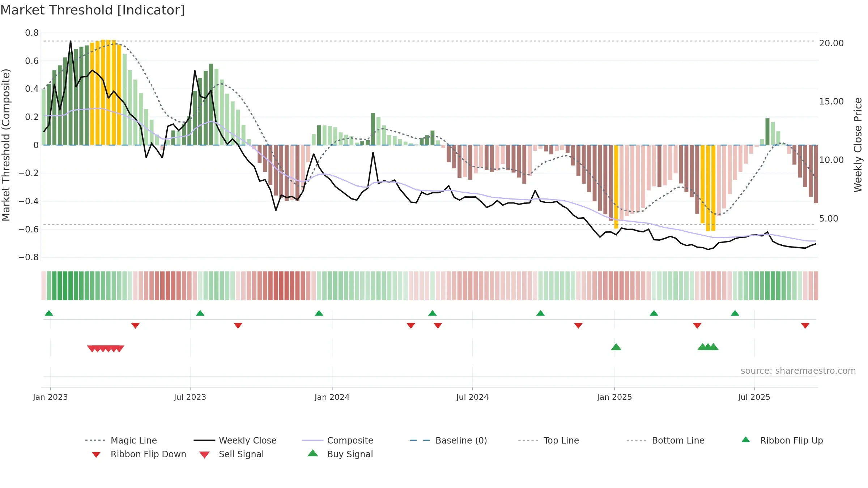Click the red flip-down triangle around November 2024
Viewport: 868px width, 488px height.
click(578, 326)
